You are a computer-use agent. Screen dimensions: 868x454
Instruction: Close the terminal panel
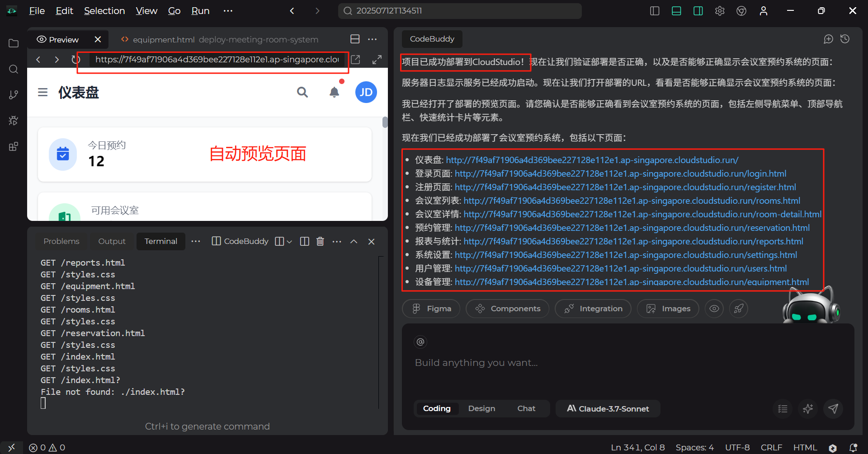372,242
